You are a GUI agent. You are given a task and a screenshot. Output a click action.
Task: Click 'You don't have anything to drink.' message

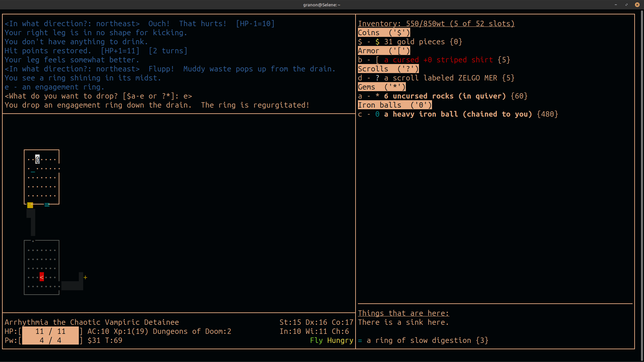76,42
